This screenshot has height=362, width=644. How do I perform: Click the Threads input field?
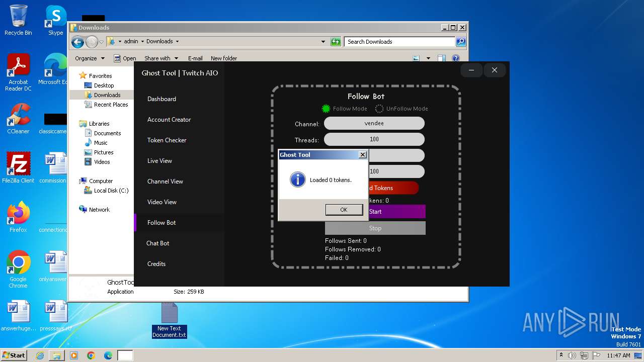pyautogui.click(x=374, y=139)
